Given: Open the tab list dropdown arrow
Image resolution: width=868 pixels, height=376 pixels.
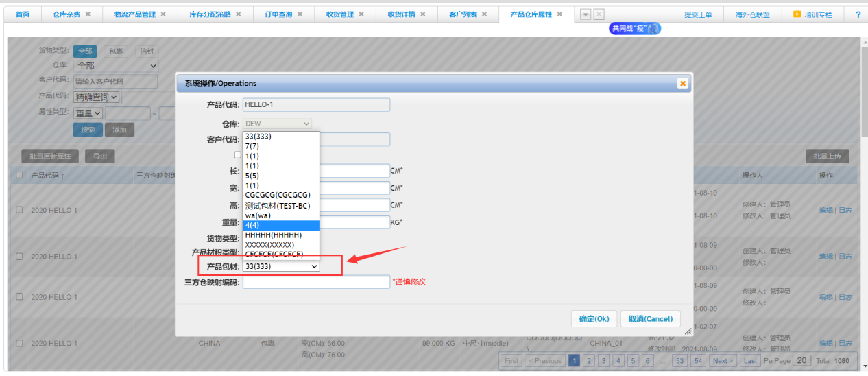Looking at the screenshot, I should coord(586,14).
